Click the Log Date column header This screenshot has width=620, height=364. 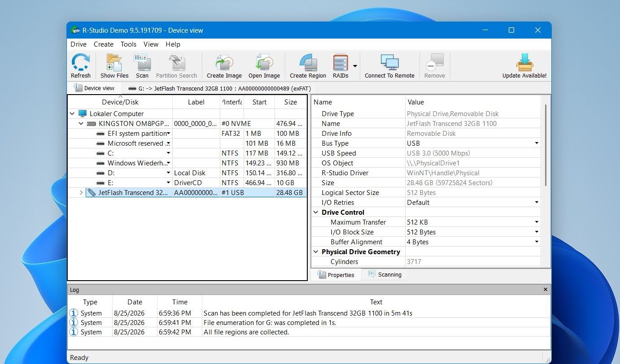click(135, 302)
